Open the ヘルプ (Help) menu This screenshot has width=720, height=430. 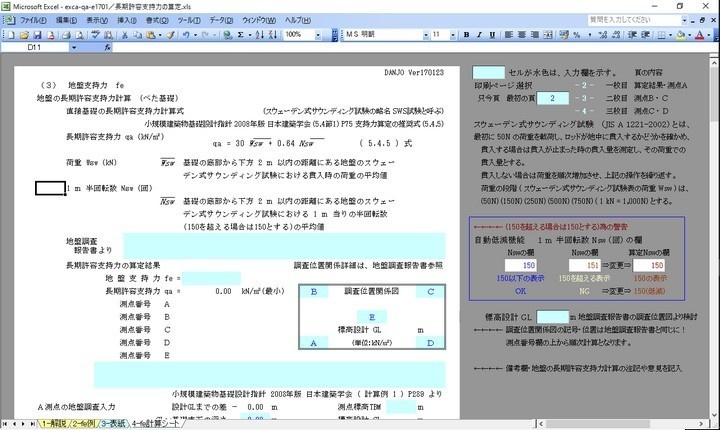298,20
